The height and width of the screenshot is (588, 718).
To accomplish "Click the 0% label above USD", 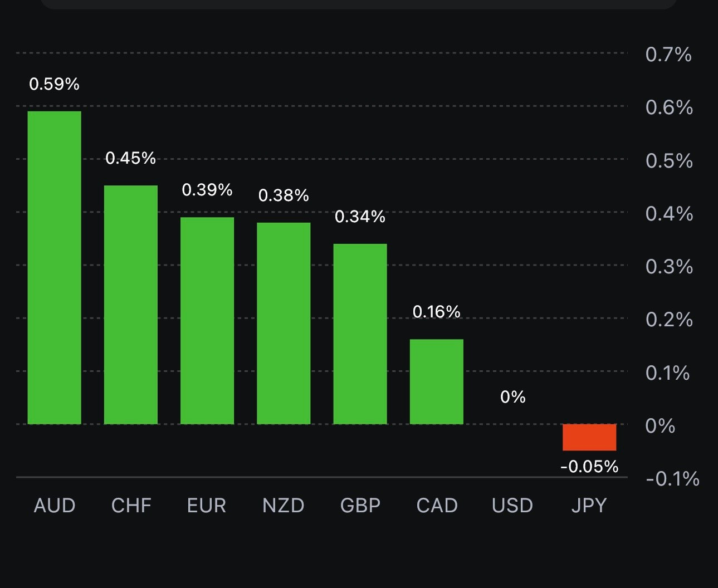I will click(512, 397).
